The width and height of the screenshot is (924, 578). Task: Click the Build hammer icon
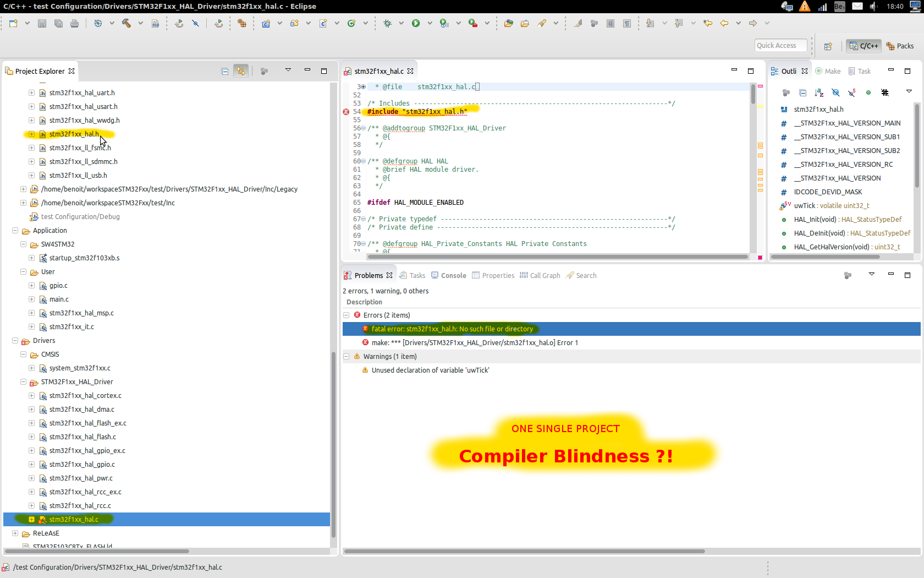[x=127, y=23]
